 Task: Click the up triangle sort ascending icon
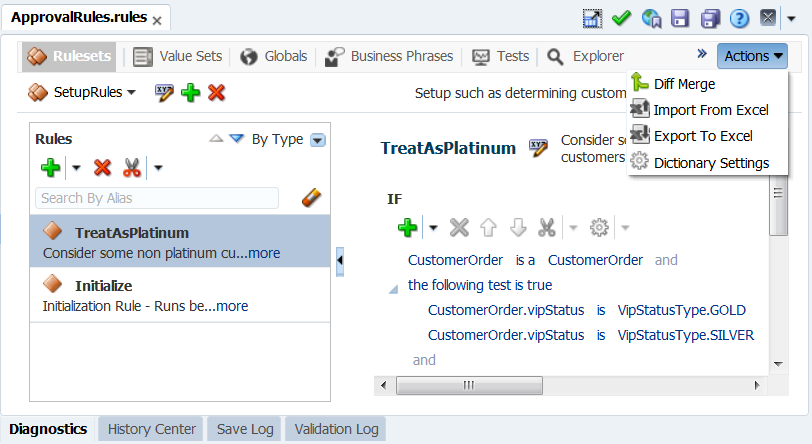point(216,138)
